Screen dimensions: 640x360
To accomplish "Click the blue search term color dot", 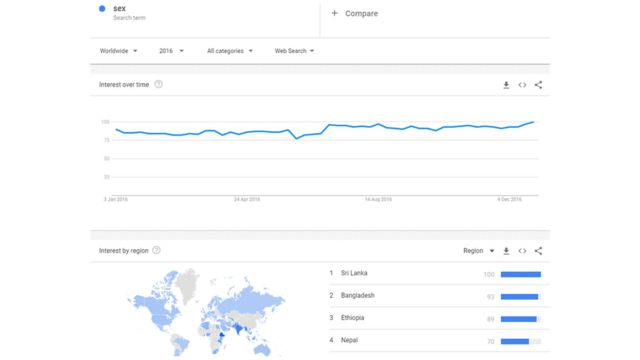I will (102, 9).
